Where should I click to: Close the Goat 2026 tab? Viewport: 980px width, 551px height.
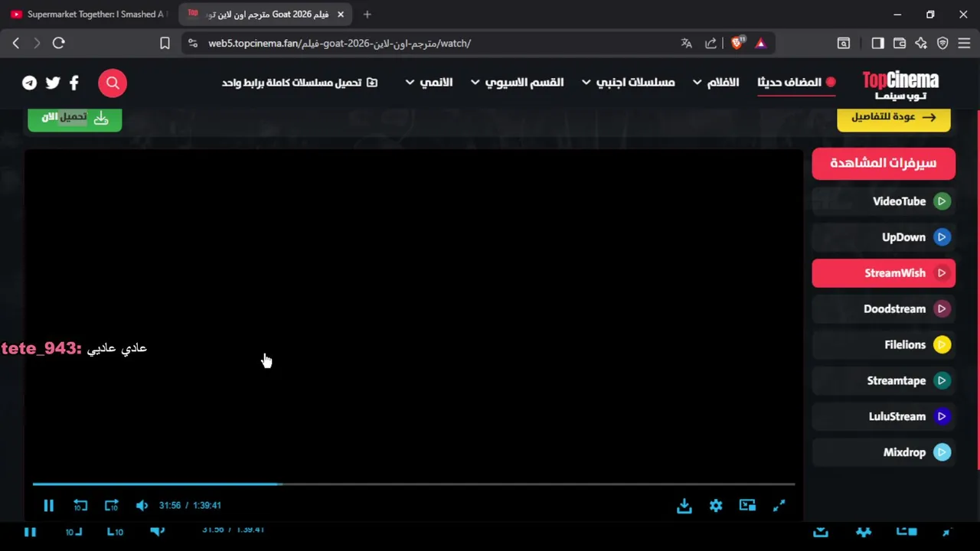point(341,14)
